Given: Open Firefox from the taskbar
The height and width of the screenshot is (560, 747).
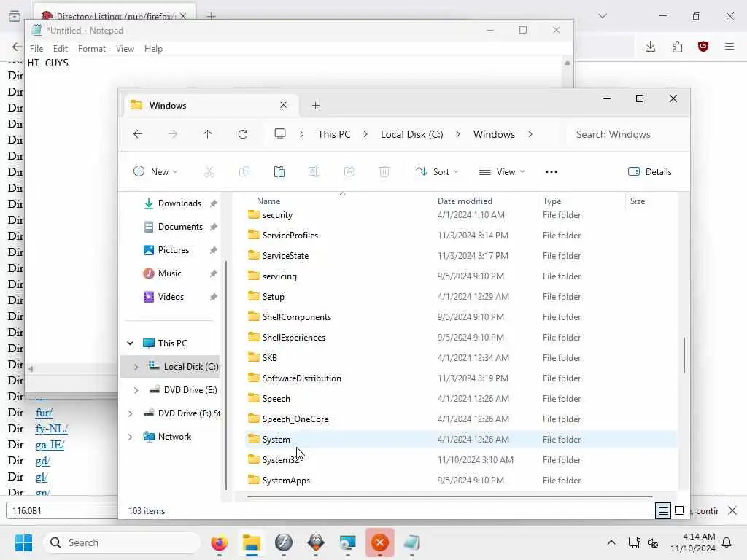Looking at the screenshot, I should click(219, 542).
